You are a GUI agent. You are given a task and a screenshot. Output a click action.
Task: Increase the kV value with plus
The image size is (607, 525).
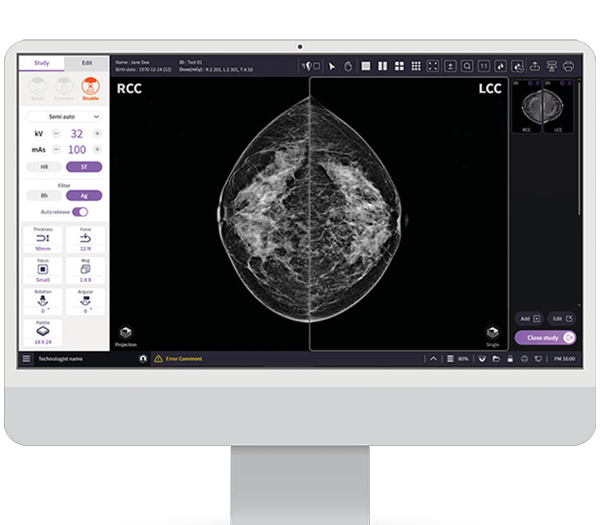pos(98,133)
